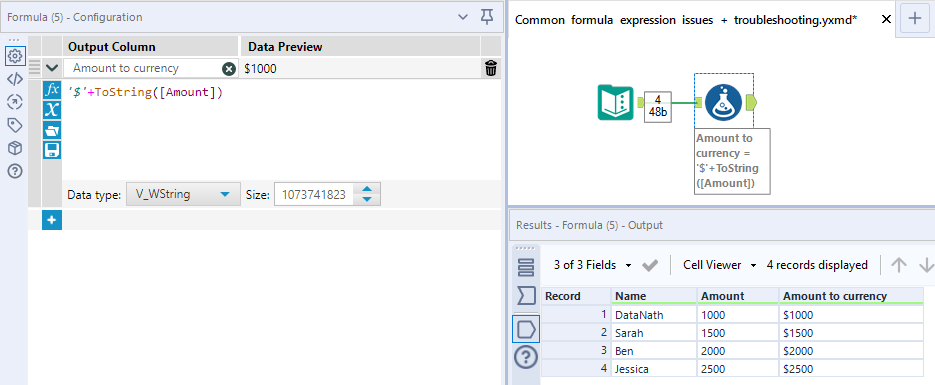Open the Data type V_WString dropdown

(184, 194)
